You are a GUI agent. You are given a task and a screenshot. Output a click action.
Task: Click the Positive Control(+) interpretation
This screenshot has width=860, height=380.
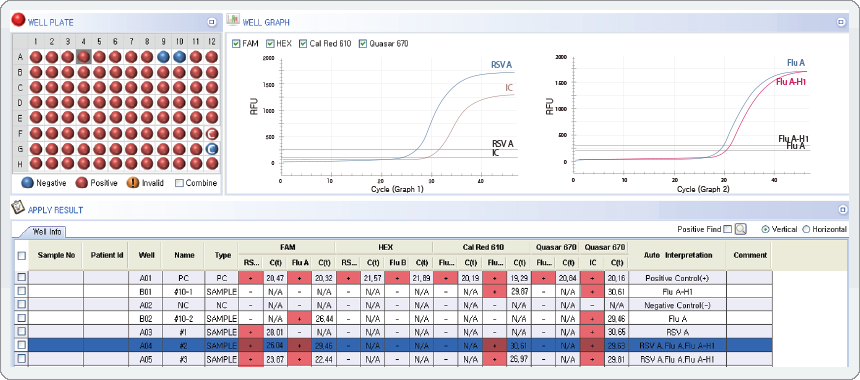click(678, 278)
